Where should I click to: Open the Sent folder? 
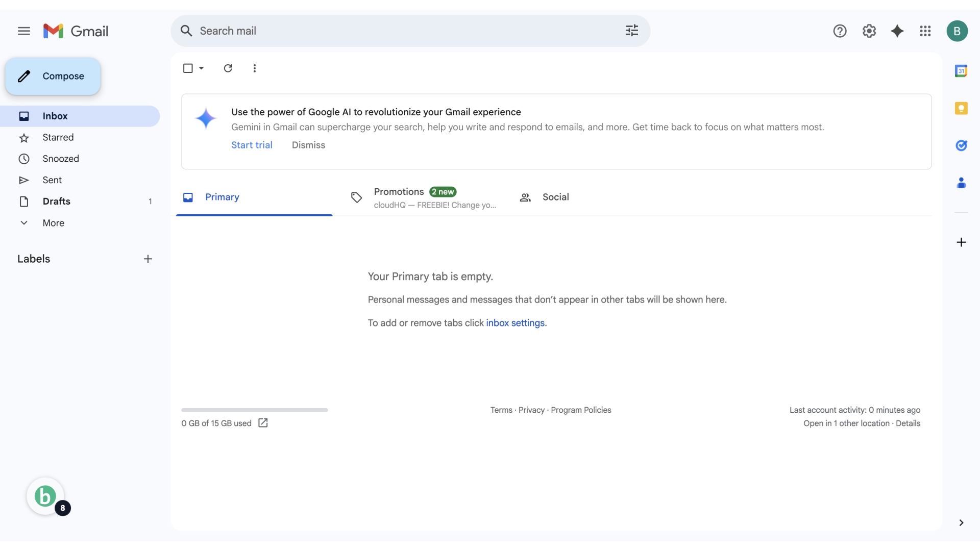pos(80,180)
